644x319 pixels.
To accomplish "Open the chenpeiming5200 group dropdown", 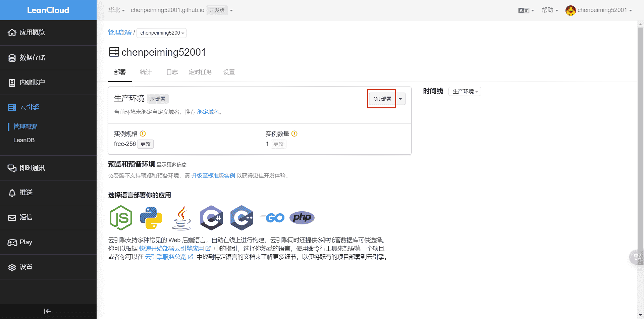I will pos(162,33).
